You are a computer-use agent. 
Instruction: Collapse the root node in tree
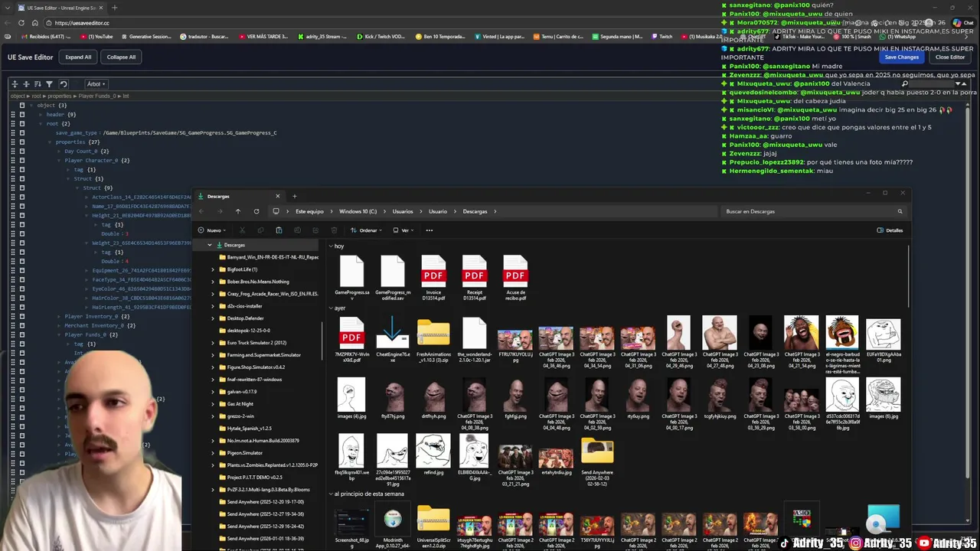tap(40, 123)
